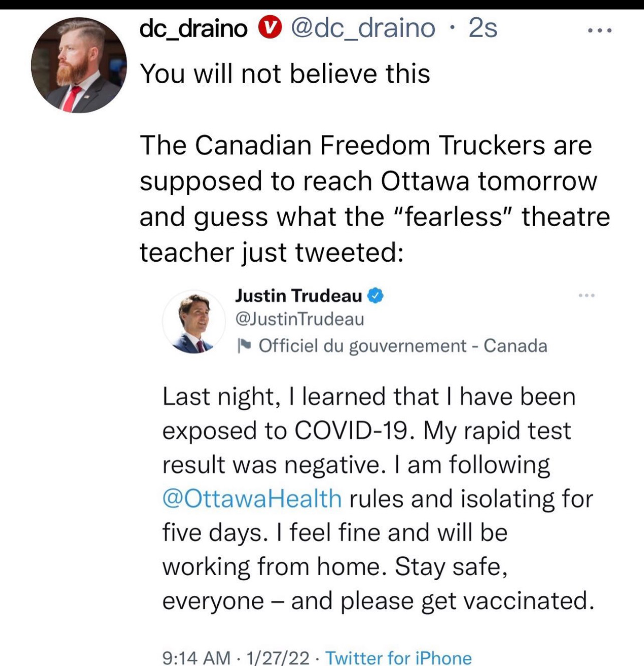Viewport: 644px width, 666px height.
Task: Click the 2s timestamp of the tweet
Action: (x=483, y=28)
